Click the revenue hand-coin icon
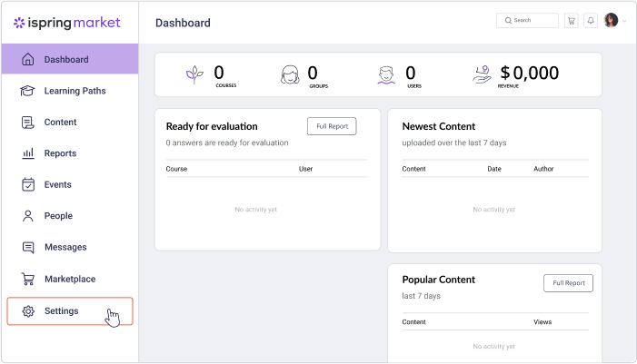 pos(483,74)
